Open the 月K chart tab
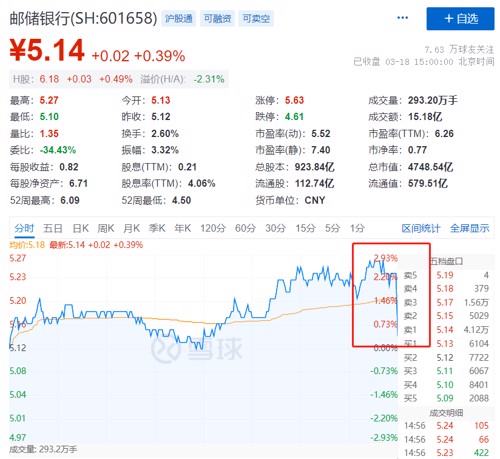Screen dimensions: 500x459 click(132, 228)
